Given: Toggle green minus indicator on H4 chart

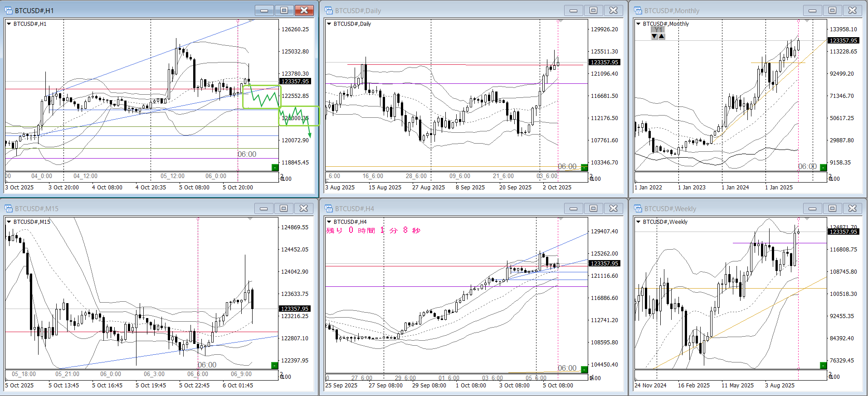Looking at the screenshot, I should (x=584, y=369).
